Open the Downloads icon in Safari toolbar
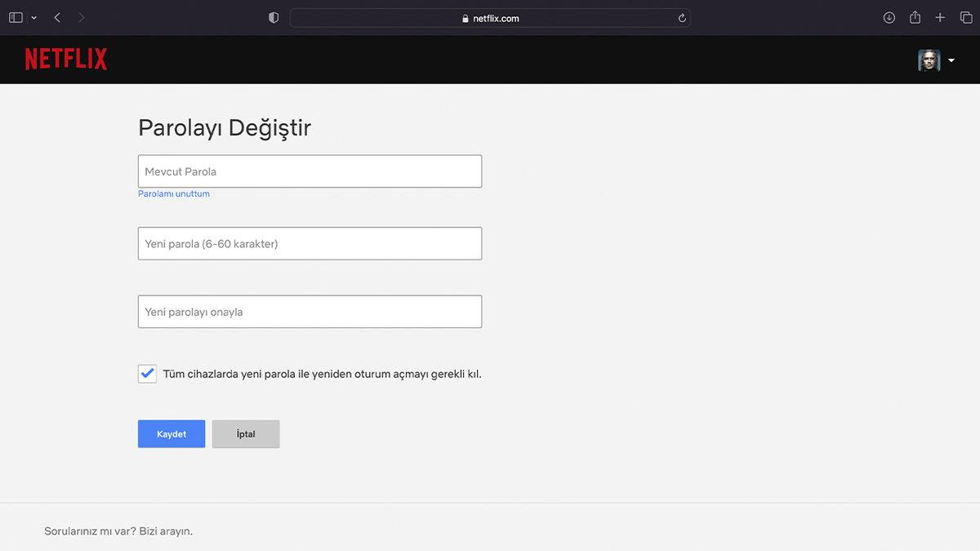The height and width of the screenshot is (551, 980). pos(889,16)
